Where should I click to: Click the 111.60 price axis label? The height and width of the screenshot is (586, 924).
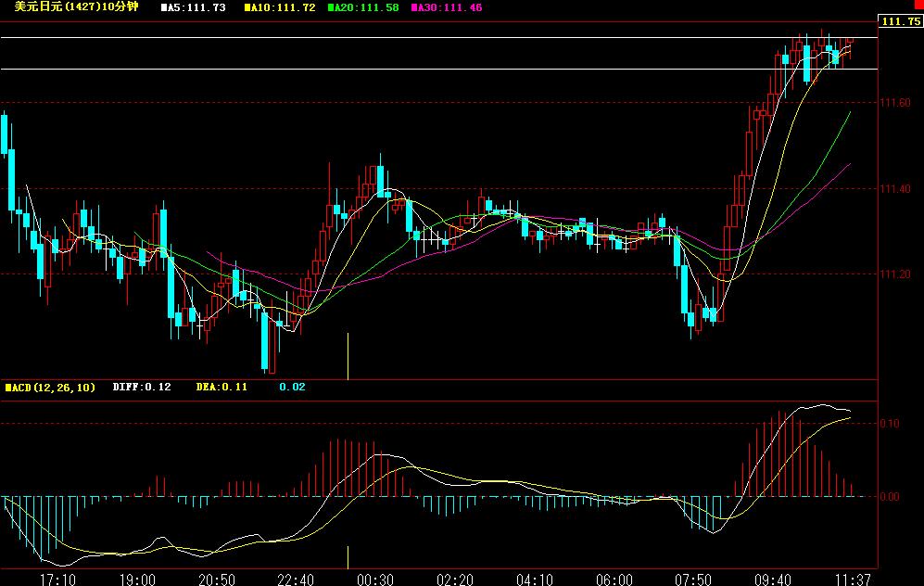coord(895,103)
